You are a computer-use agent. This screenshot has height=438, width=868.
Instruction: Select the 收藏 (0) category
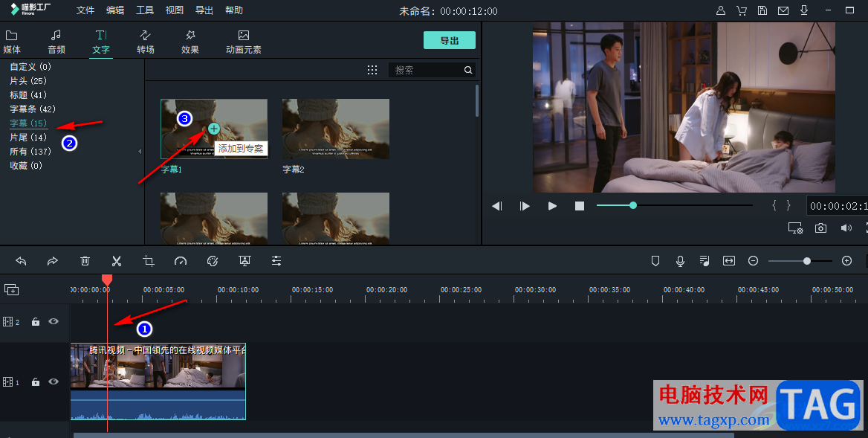click(x=26, y=166)
